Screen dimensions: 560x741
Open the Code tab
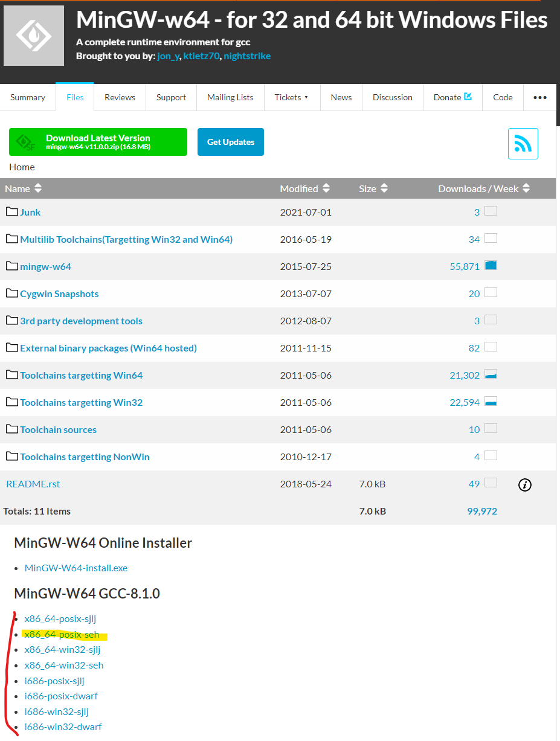coord(503,97)
